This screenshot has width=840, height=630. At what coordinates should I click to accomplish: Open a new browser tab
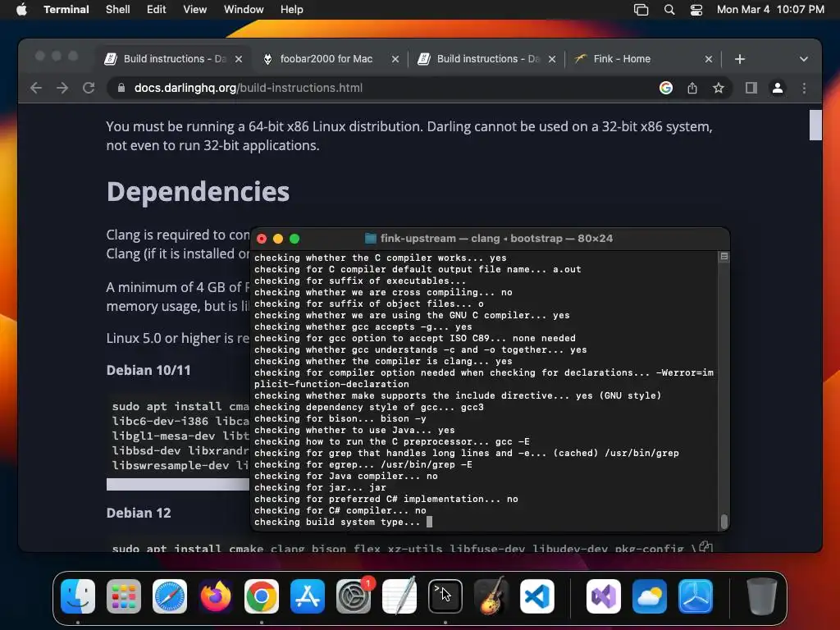click(x=740, y=59)
